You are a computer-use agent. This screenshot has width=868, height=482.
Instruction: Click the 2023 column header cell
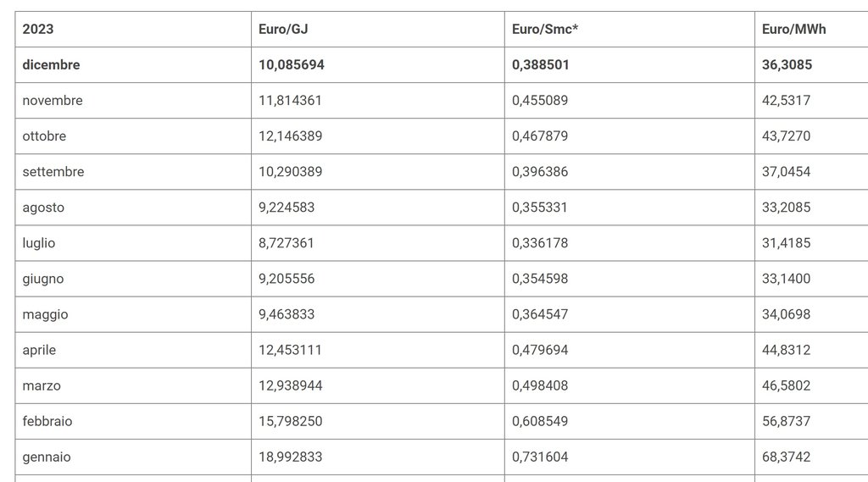(x=38, y=30)
